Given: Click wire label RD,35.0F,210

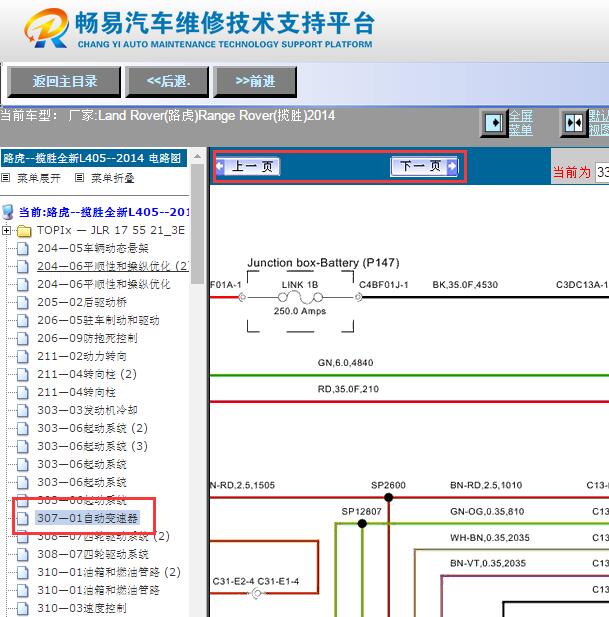Looking at the screenshot, I should click(x=348, y=389).
